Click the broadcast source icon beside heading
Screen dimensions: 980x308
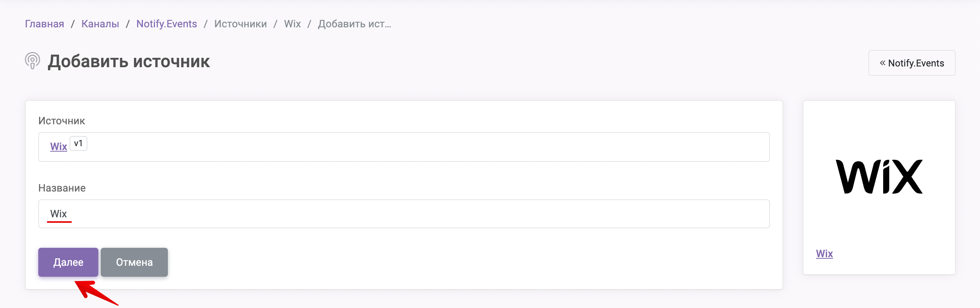tap(32, 61)
